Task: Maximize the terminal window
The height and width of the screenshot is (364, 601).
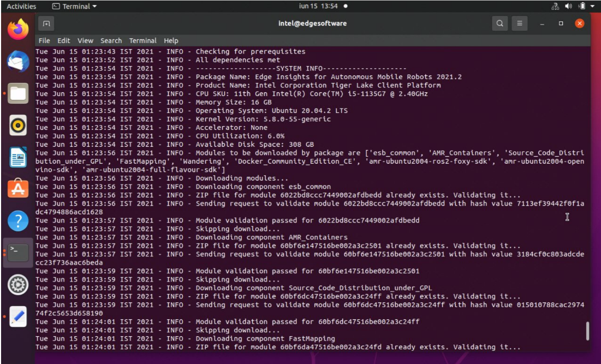Action: tap(561, 23)
